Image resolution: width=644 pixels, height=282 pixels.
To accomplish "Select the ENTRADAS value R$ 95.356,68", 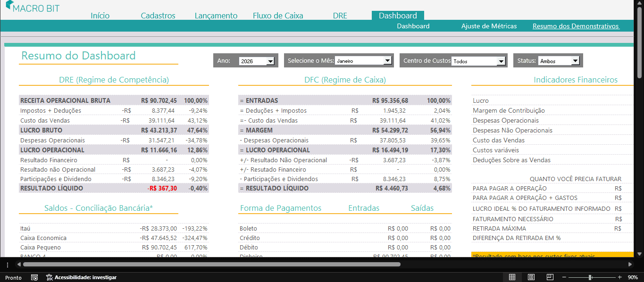I will pyautogui.click(x=390, y=100).
